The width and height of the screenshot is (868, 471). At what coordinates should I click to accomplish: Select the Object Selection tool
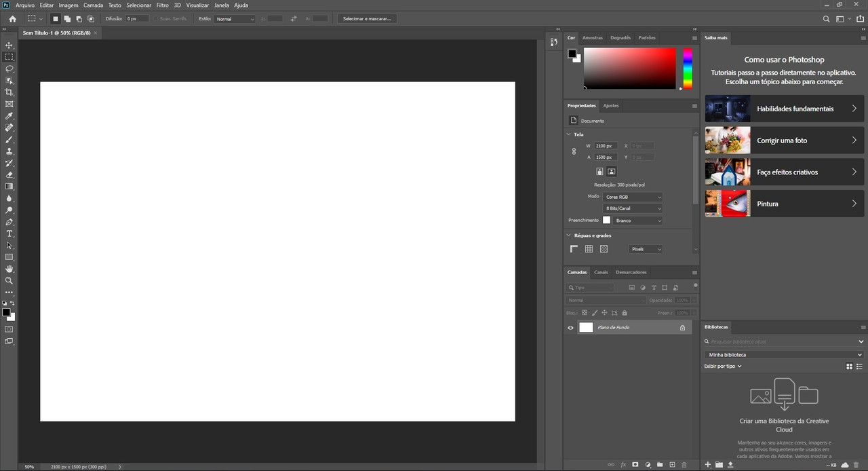9,81
